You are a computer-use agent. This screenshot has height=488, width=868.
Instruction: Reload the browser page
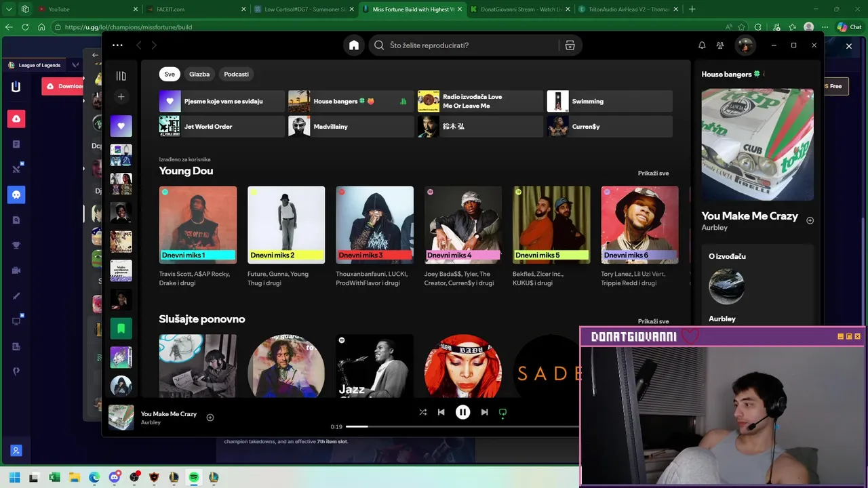click(x=25, y=27)
